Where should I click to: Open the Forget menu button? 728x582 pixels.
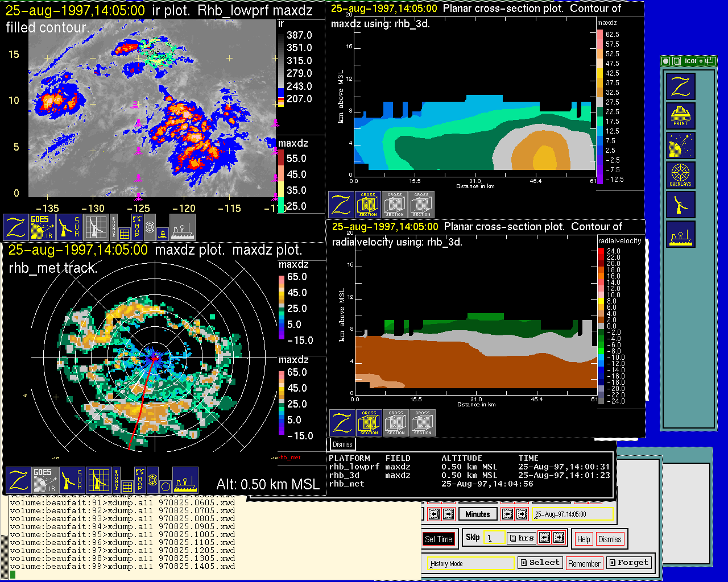tap(628, 563)
